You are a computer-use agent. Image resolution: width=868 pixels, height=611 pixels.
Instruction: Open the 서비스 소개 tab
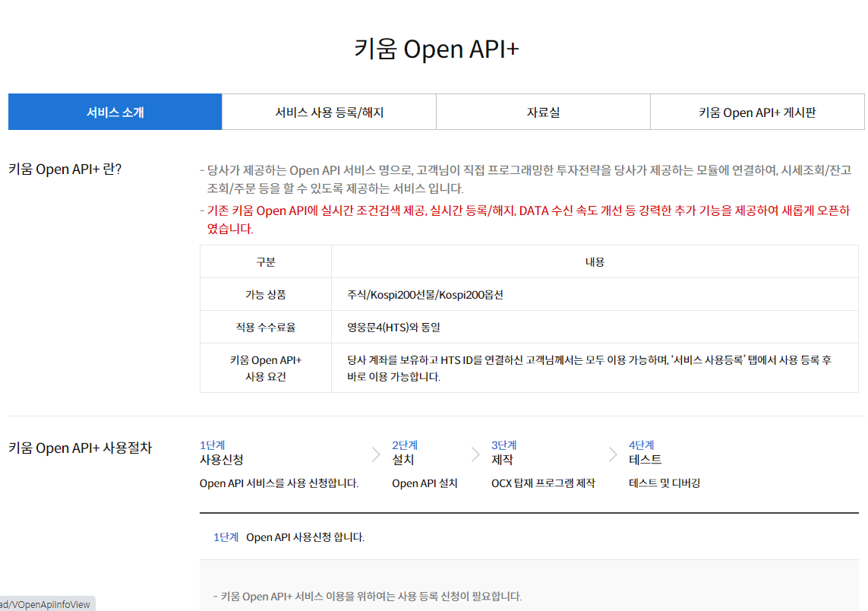click(x=115, y=112)
